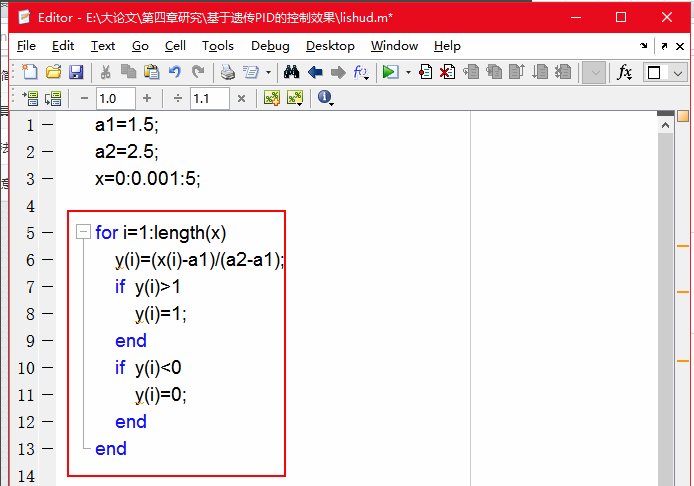Open Find with binoculars icon
This screenshot has width=694, height=486.
pos(292,72)
